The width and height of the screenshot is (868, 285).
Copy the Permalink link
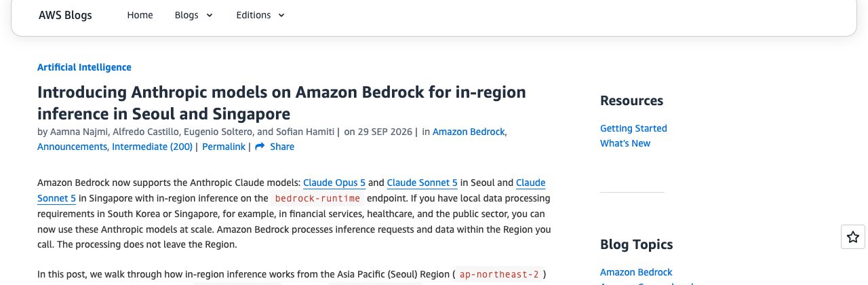[224, 147]
